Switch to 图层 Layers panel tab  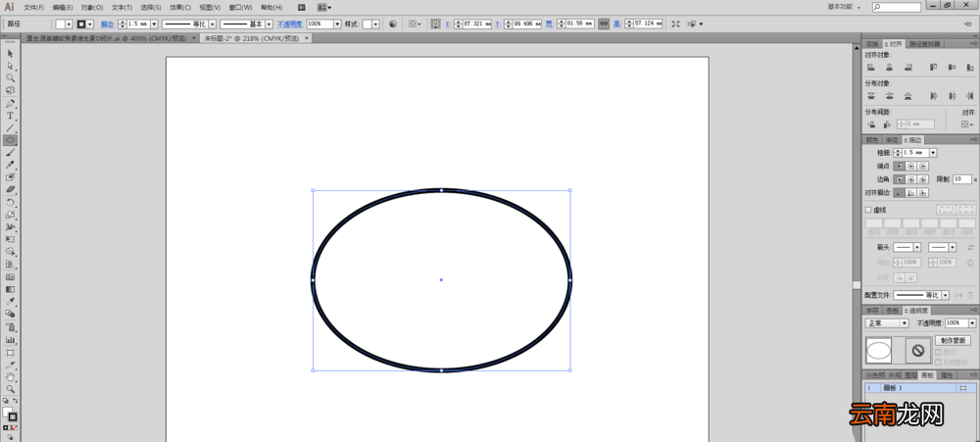pyautogui.click(x=910, y=375)
